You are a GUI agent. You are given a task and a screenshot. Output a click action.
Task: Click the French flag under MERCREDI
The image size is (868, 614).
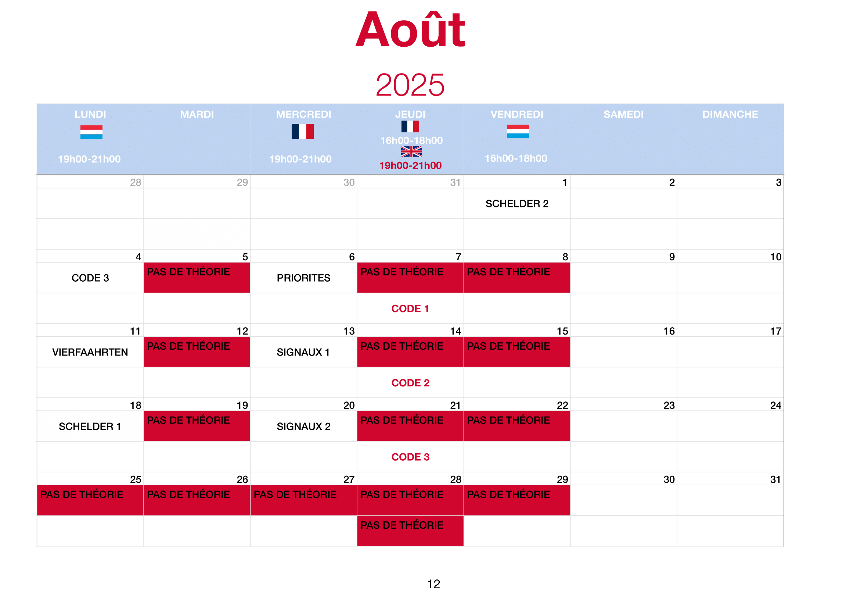302,131
